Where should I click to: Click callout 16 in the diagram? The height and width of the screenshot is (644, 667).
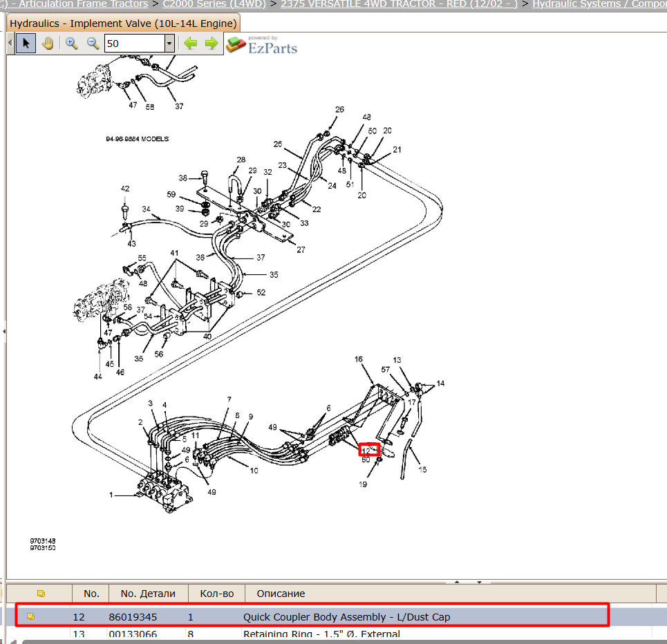(x=359, y=359)
